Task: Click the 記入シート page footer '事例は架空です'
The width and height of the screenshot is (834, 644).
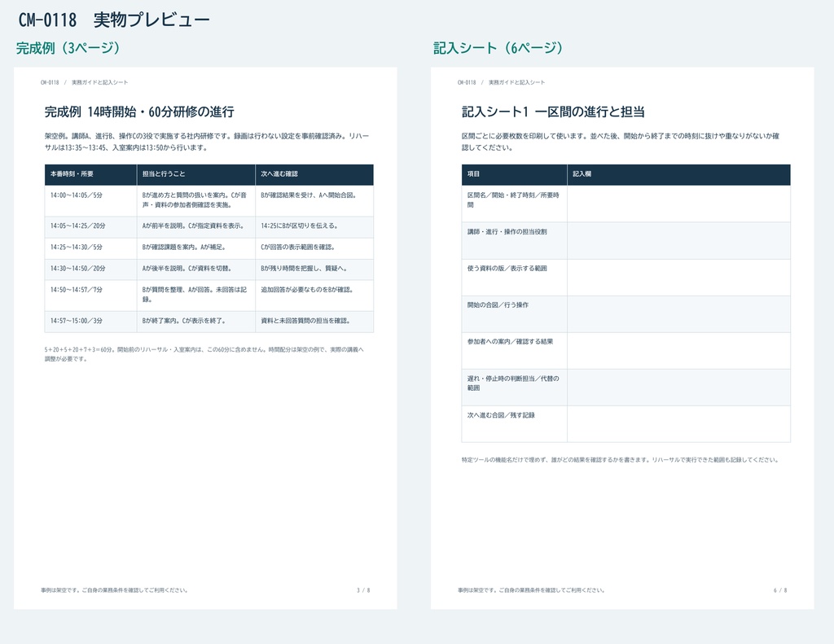Action: click(x=531, y=590)
